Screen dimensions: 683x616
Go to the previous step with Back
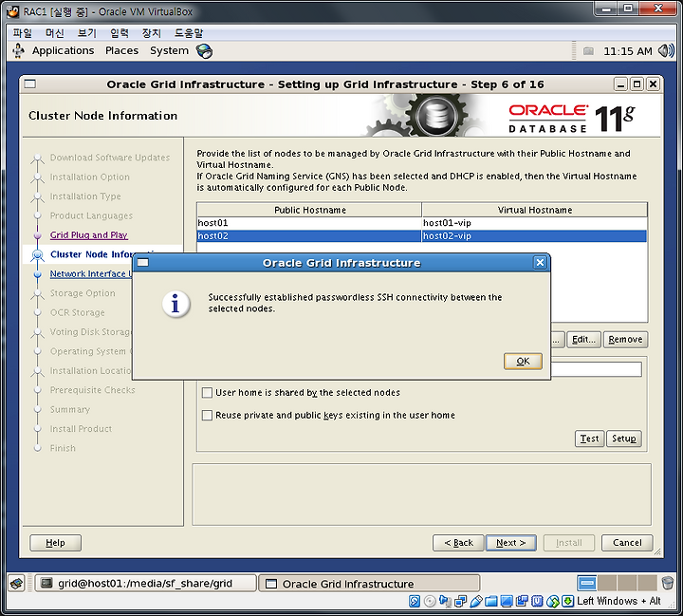click(x=458, y=543)
